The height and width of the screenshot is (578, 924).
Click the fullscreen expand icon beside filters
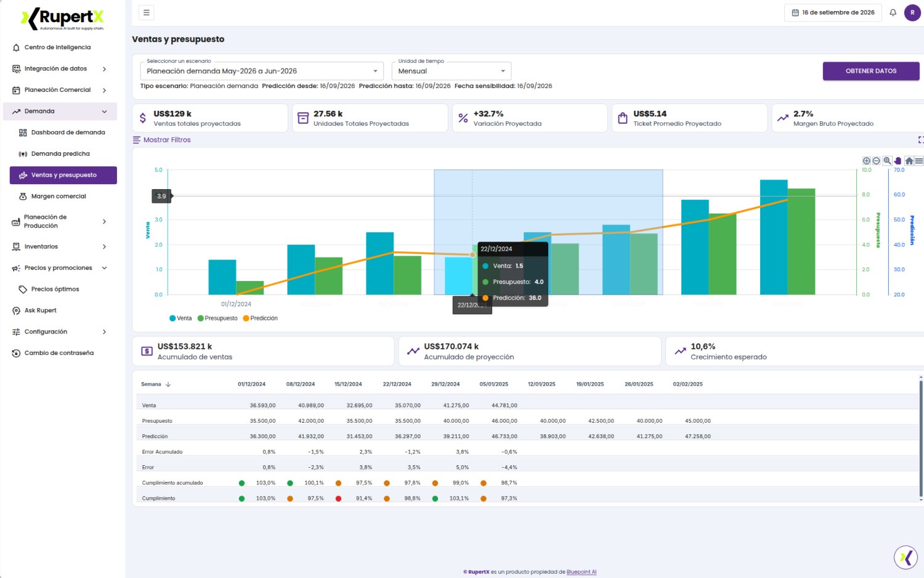pos(920,140)
